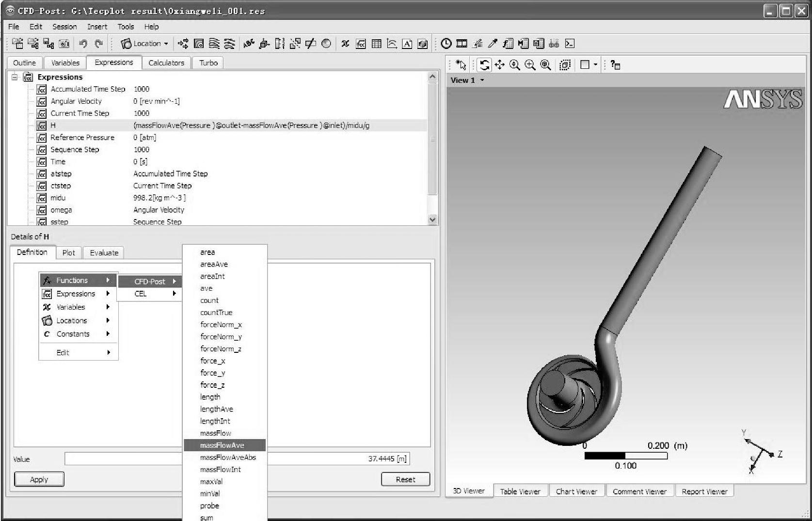Open the Location dropdown
812x521 pixels.
(x=144, y=44)
